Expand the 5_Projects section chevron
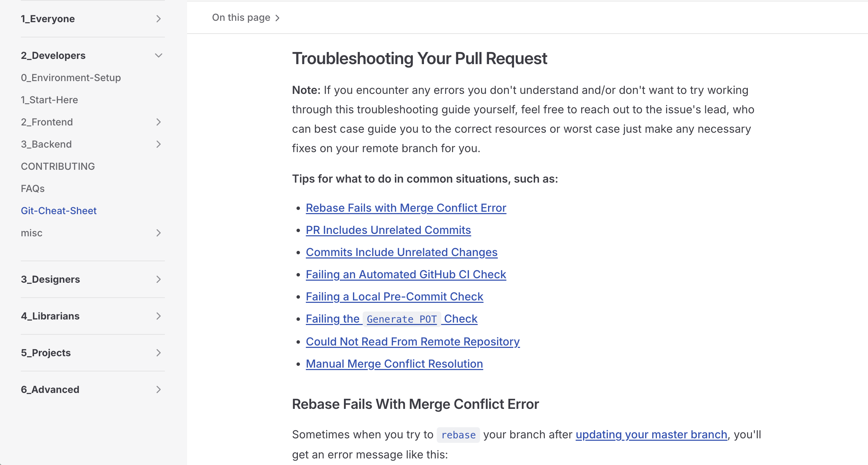This screenshot has height=465, width=868. click(158, 353)
